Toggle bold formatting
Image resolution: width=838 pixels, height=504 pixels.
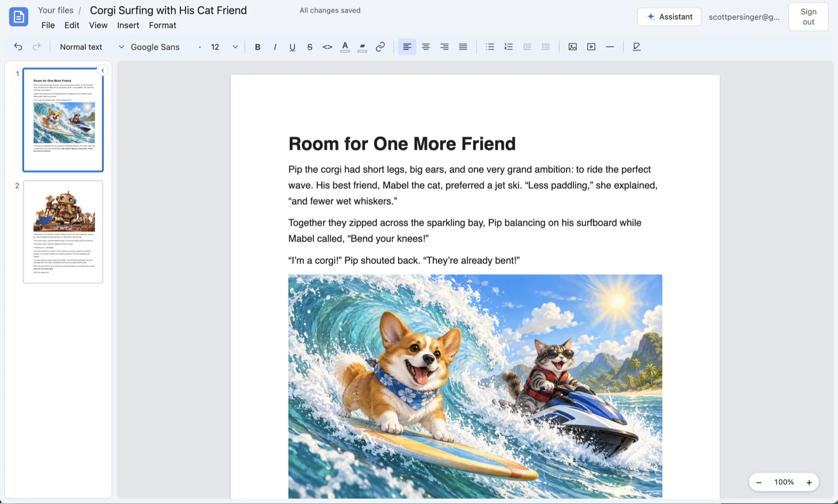[257, 47]
